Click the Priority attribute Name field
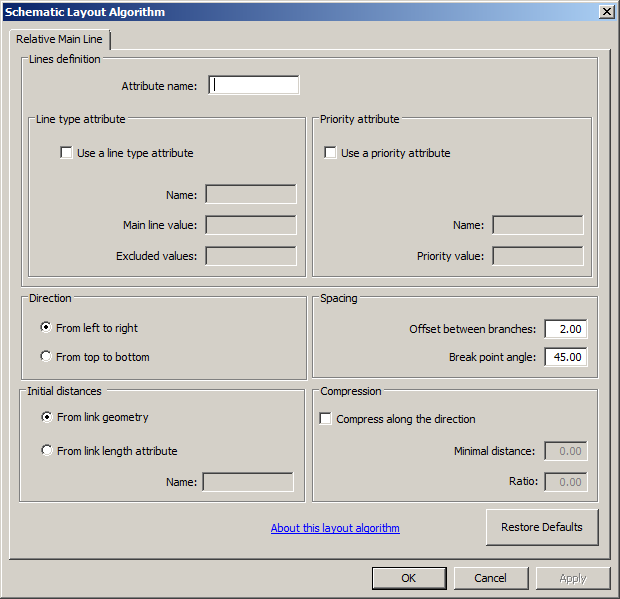This screenshot has width=620, height=599. [x=538, y=225]
